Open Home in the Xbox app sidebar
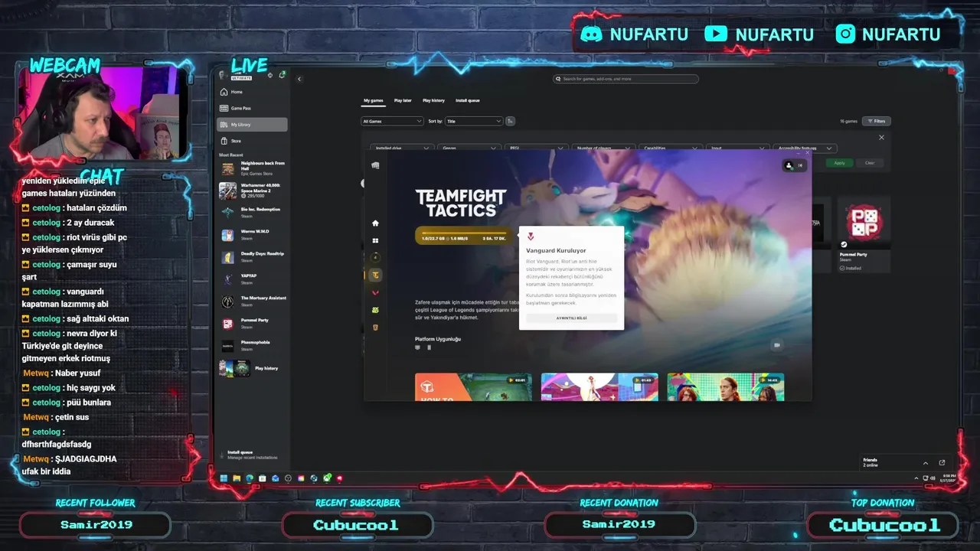Image resolution: width=980 pixels, height=551 pixels. click(252, 92)
